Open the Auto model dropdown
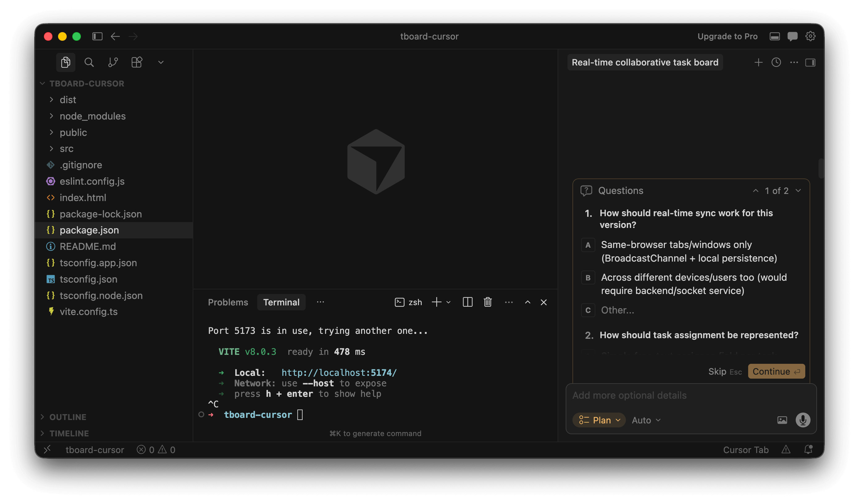This screenshot has width=859, height=504. tap(646, 420)
